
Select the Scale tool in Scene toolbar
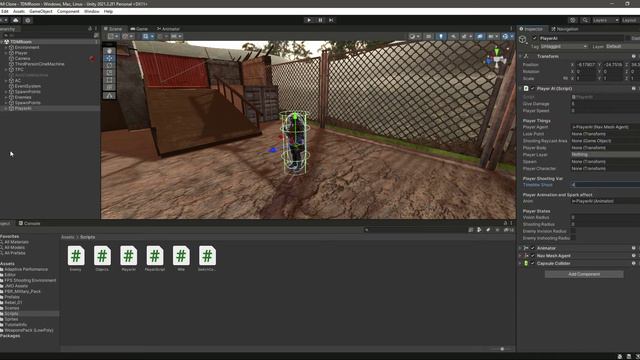(x=109, y=73)
